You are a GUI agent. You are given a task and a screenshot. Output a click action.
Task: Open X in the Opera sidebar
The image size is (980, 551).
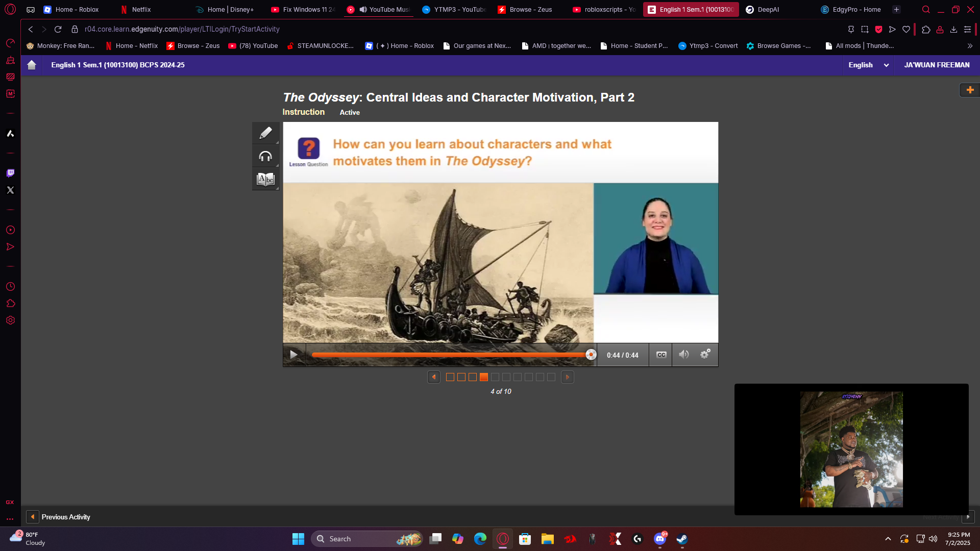pyautogui.click(x=10, y=190)
